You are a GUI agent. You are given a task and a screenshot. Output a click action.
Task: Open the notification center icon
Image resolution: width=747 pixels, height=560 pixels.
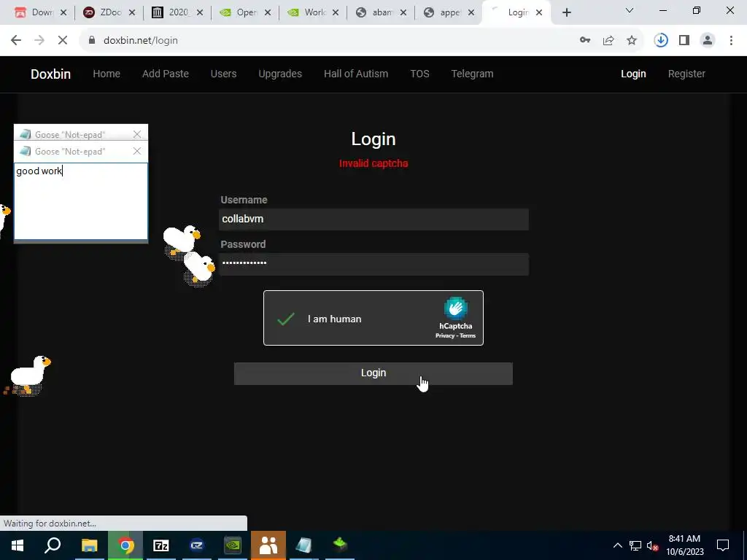tap(723, 545)
